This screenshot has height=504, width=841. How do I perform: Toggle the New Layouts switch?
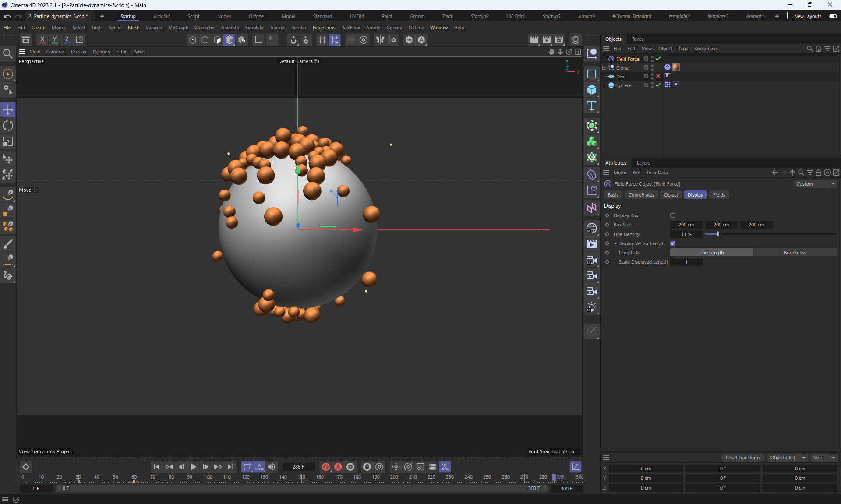833,16
